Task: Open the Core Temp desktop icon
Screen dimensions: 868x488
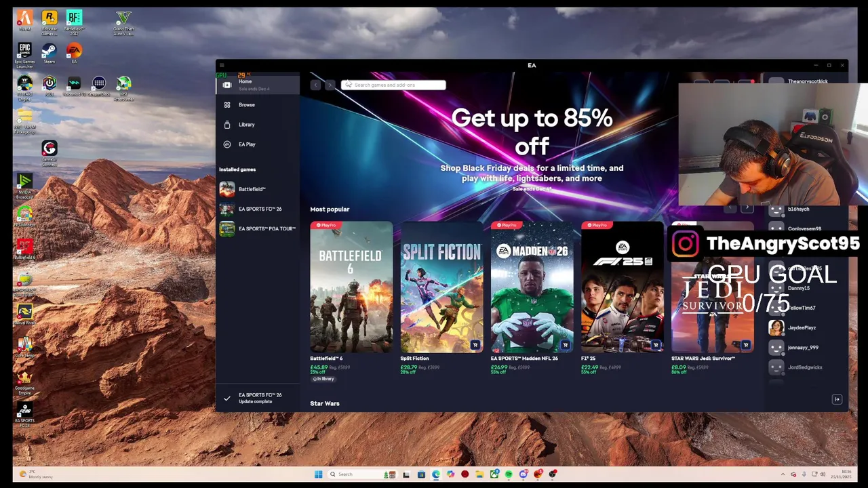Action: (x=24, y=346)
